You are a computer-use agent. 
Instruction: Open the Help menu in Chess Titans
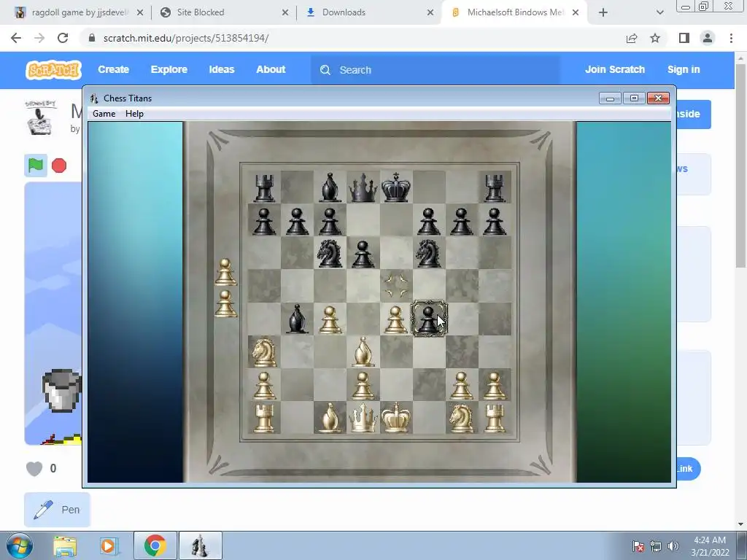134,114
